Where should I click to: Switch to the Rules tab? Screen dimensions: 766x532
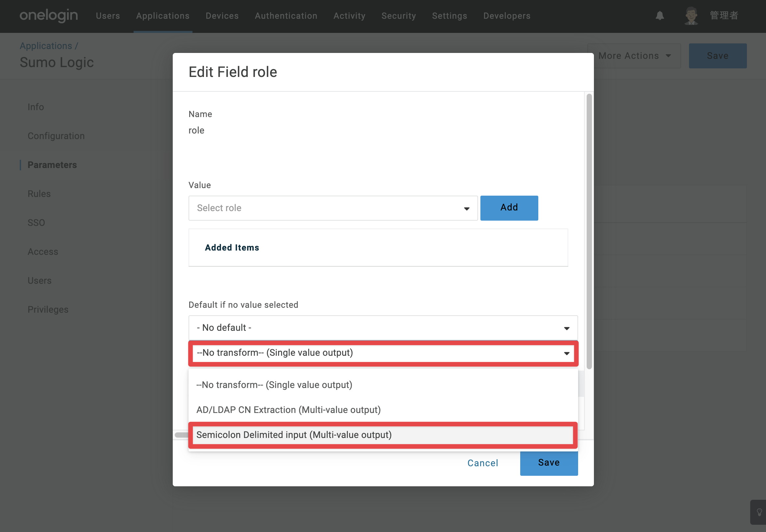coord(39,194)
